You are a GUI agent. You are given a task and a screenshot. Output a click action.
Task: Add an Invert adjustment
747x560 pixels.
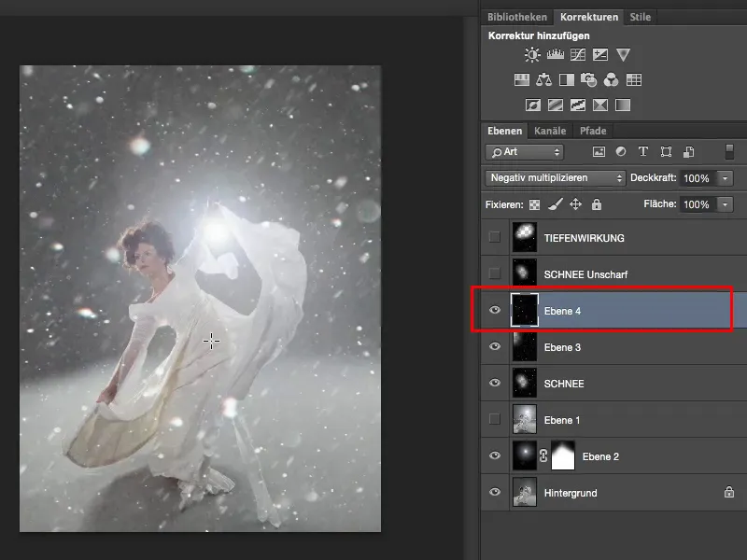[532, 105]
